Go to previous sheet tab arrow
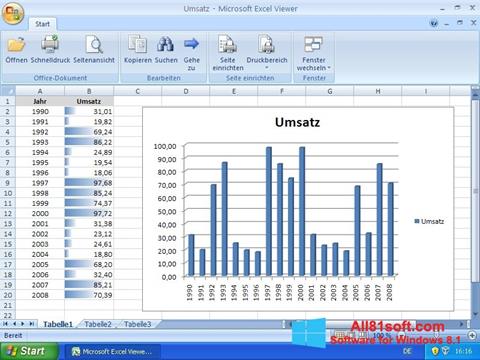 pyautogui.click(x=14, y=324)
